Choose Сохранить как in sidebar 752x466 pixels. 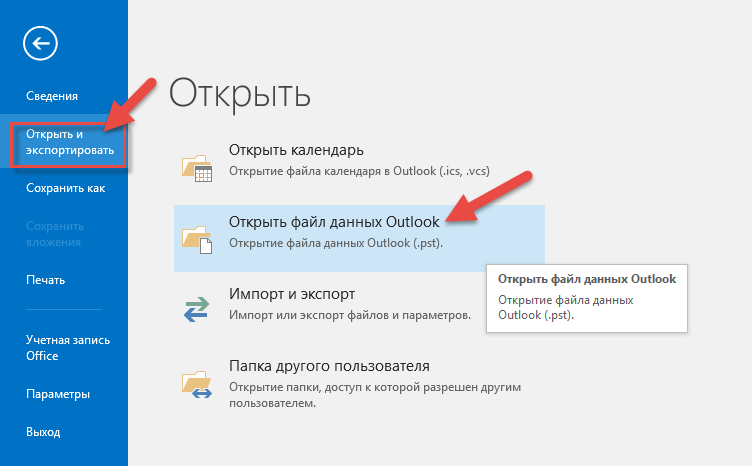[65, 188]
